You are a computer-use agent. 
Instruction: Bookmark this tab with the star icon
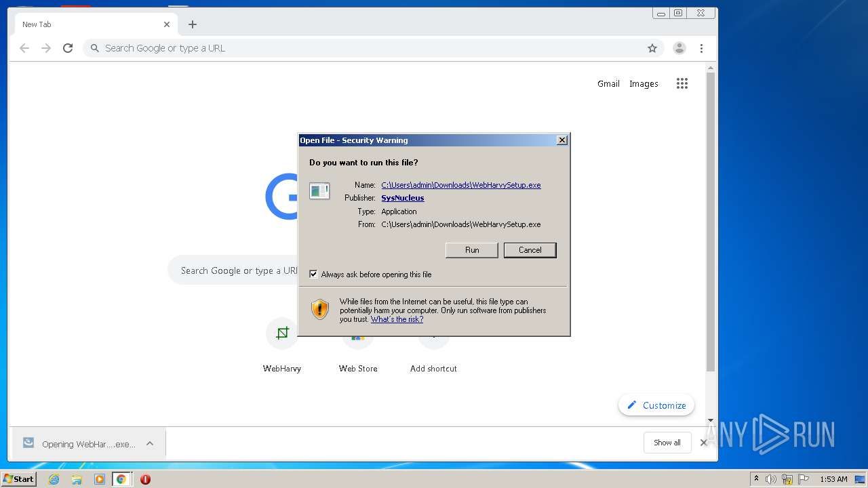coord(652,48)
